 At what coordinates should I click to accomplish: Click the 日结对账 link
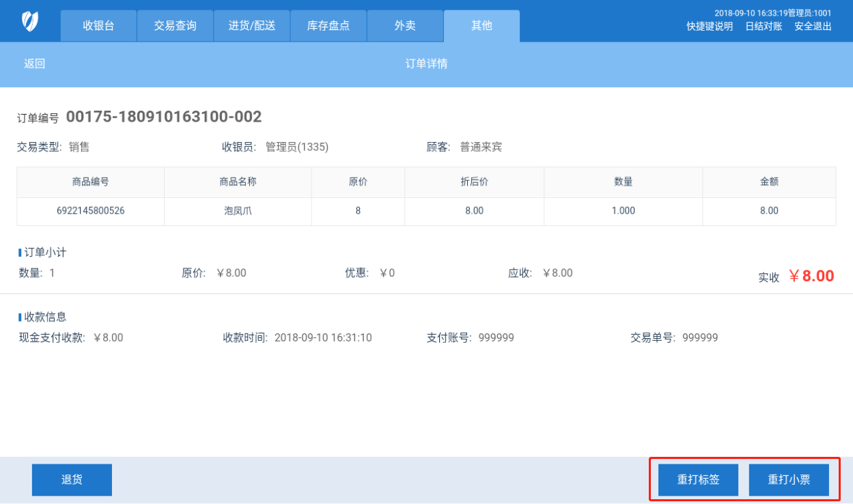tap(763, 27)
